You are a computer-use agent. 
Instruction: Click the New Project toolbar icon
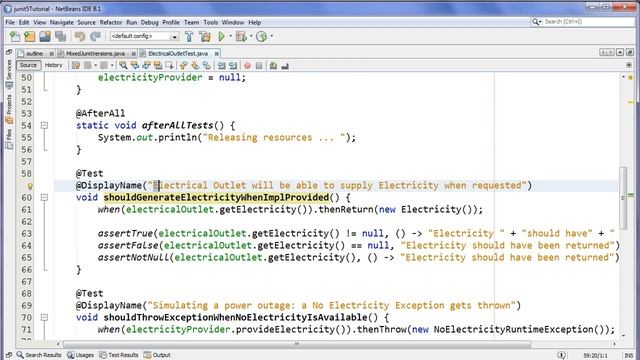pos(29,36)
